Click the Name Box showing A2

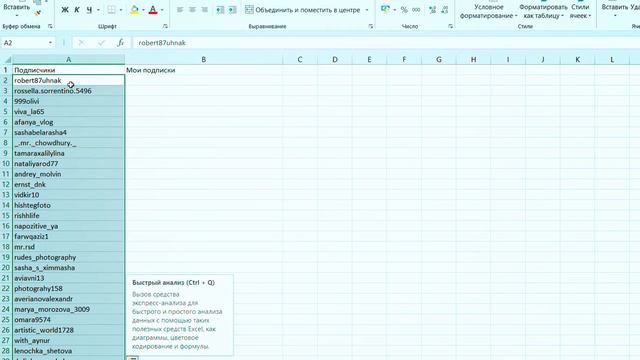coord(24,42)
